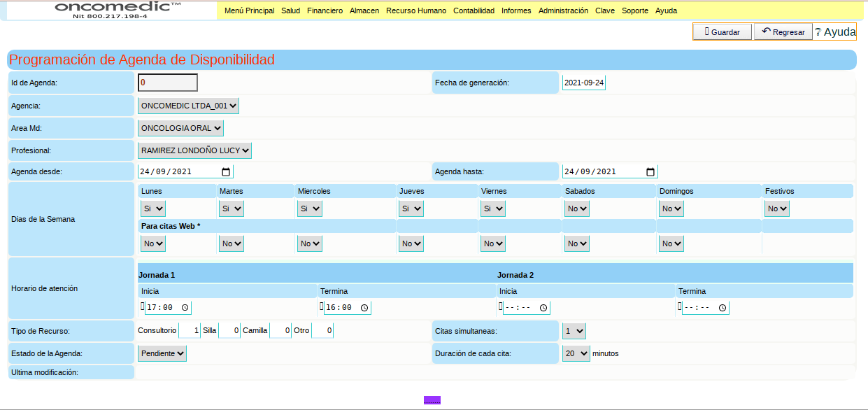Click the purple bar at page bottom
Image resolution: width=868 pixels, height=410 pixels.
pyautogui.click(x=432, y=400)
